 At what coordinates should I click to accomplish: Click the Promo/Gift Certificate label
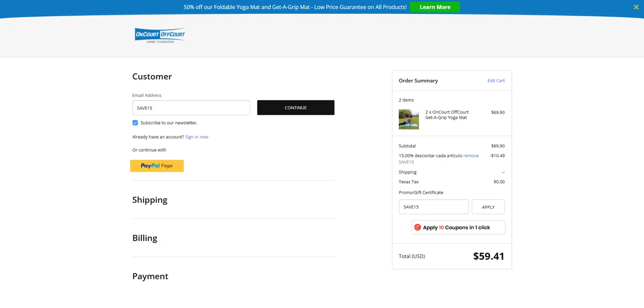(421, 193)
